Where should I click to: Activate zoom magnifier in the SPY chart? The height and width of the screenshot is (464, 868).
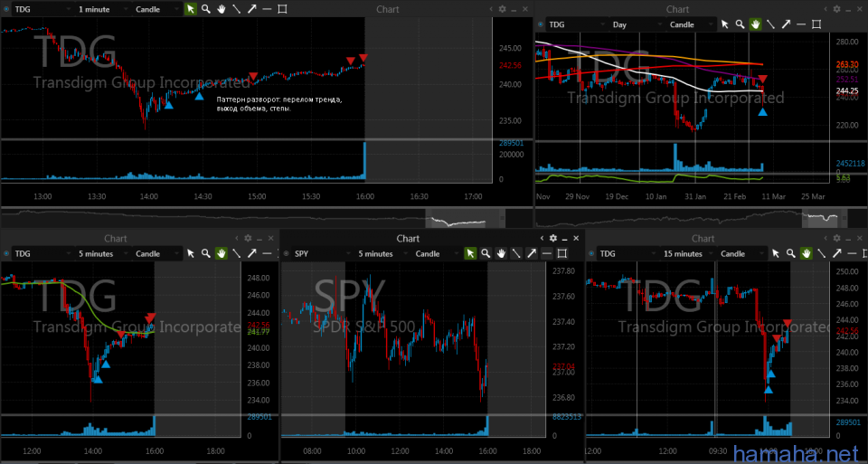(486, 253)
